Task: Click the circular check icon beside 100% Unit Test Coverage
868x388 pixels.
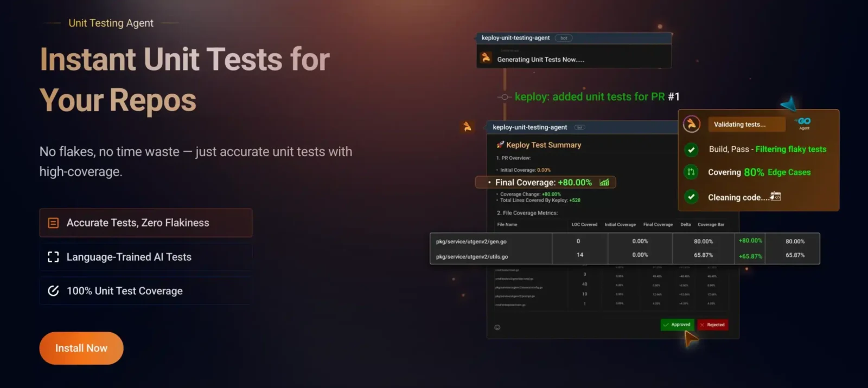Action: 53,291
